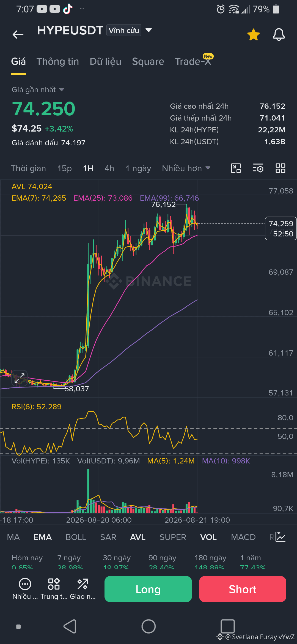Screen dimensions: 297x644
Task: Tap the TikTok notification icon
Action: [68, 9]
